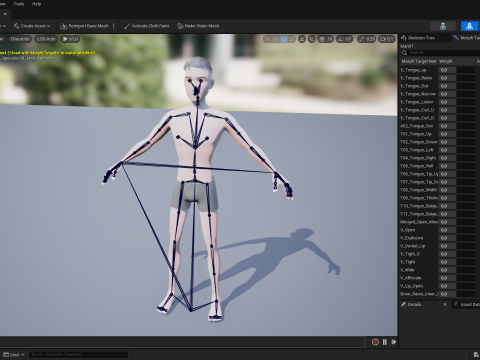Close the Details panel tab
Viewport: 480px width, 360px height.
pos(445,305)
